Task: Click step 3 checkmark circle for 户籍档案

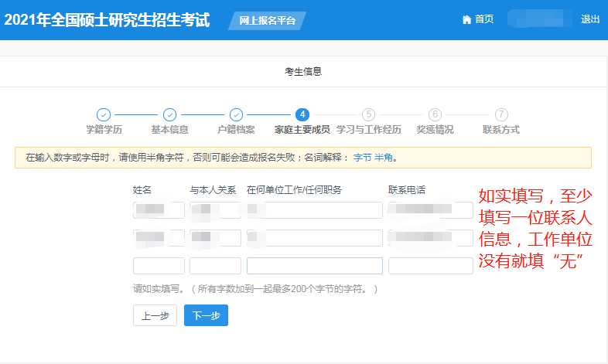Action: (x=236, y=114)
